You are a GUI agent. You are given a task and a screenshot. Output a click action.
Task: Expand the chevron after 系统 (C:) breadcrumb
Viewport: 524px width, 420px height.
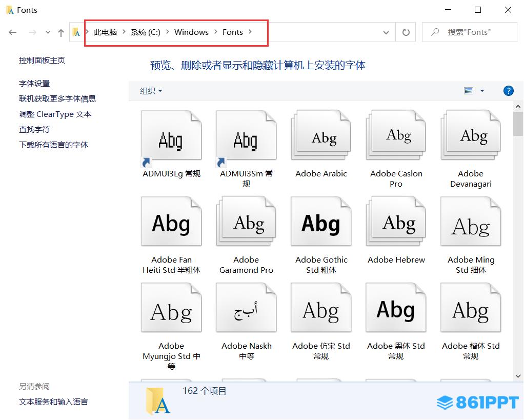168,32
